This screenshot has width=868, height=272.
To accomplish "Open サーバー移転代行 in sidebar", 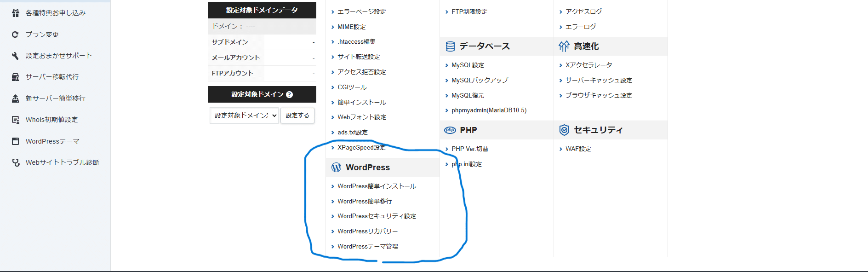I will pyautogui.click(x=52, y=77).
